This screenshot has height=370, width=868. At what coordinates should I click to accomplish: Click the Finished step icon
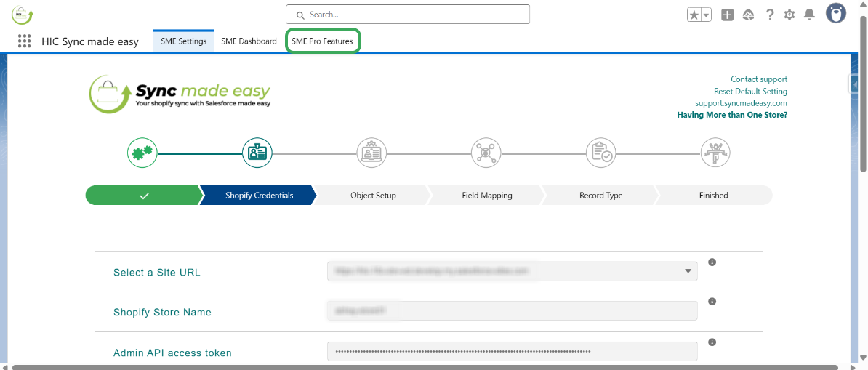[716, 152]
